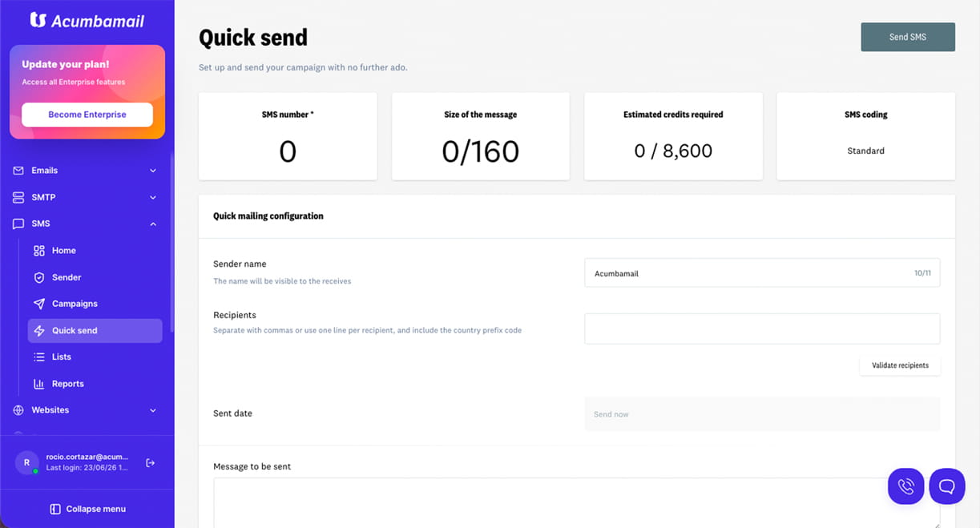Click the Campaigns paper plane icon
Image resolution: width=980 pixels, height=528 pixels.
(x=39, y=304)
